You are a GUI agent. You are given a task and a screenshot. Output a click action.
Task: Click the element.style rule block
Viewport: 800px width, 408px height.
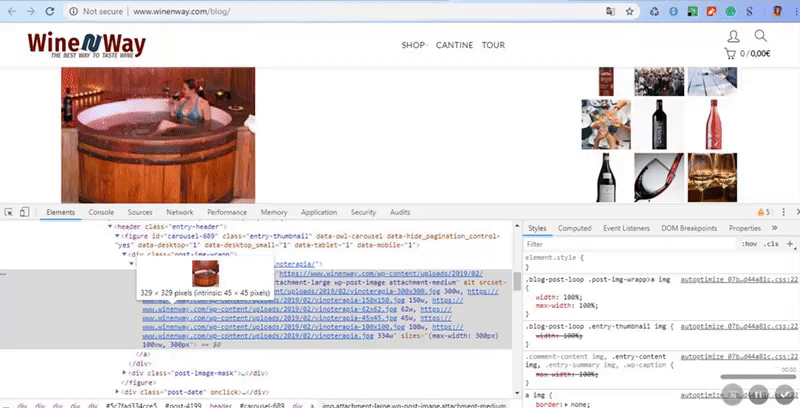pyautogui.click(x=661, y=262)
